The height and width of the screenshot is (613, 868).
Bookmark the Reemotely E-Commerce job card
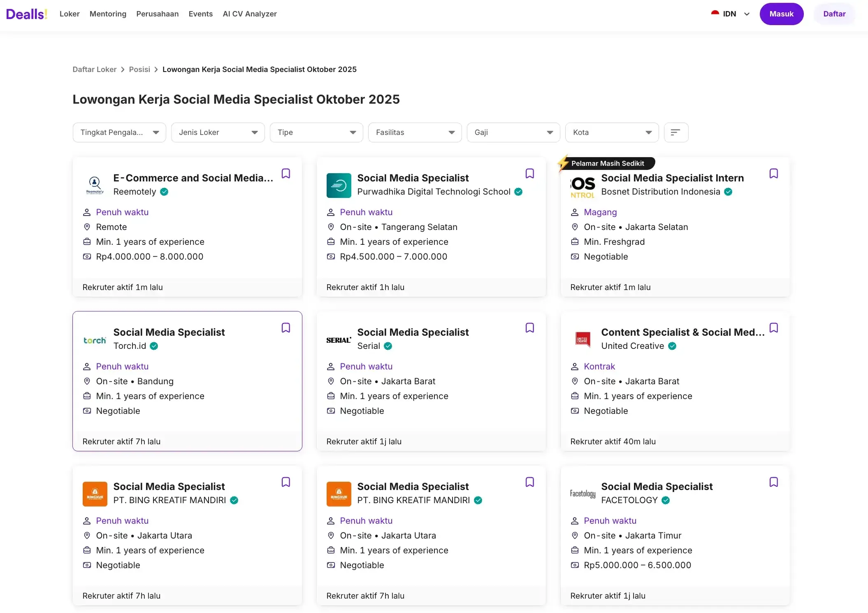tap(285, 174)
